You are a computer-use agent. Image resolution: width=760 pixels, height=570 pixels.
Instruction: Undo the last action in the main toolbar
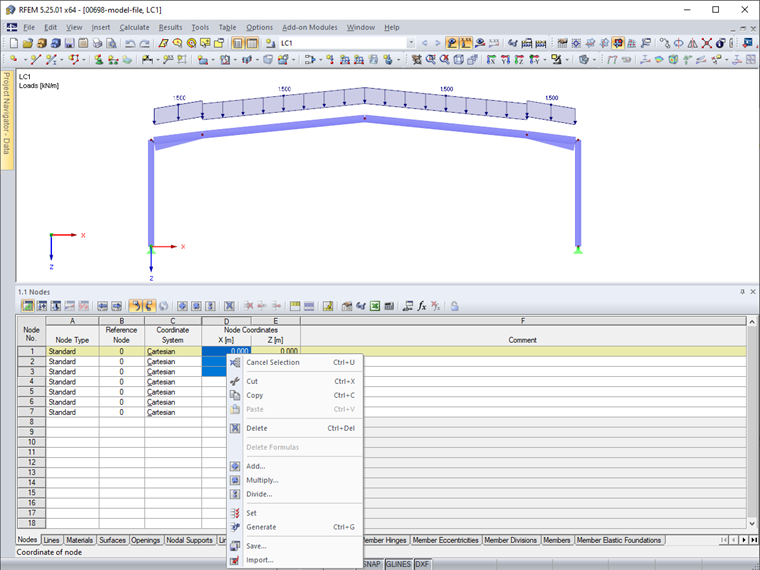(x=130, y=43)
